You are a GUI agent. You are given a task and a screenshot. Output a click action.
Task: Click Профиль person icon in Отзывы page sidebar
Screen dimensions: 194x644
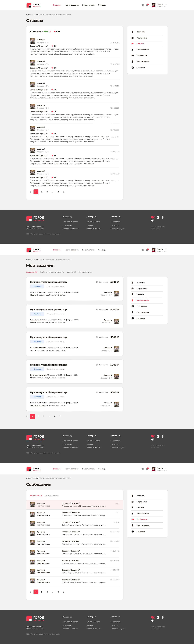pyautogui.click(x=132, y=32)
